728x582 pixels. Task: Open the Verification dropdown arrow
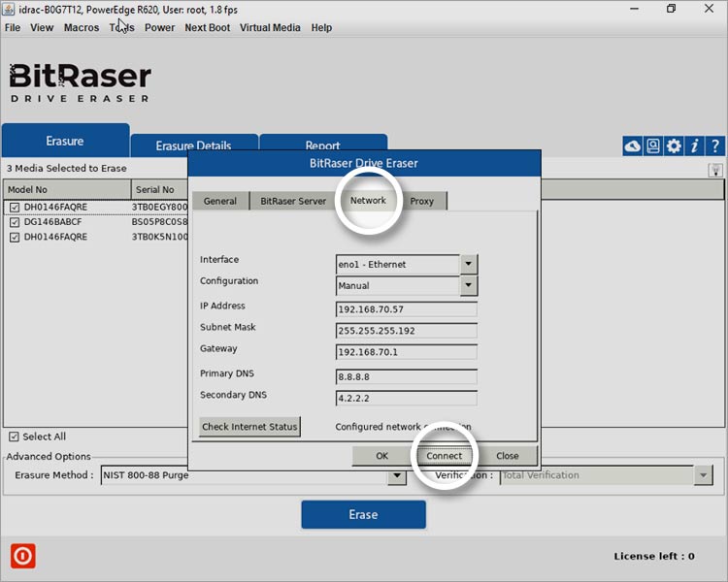704,475
